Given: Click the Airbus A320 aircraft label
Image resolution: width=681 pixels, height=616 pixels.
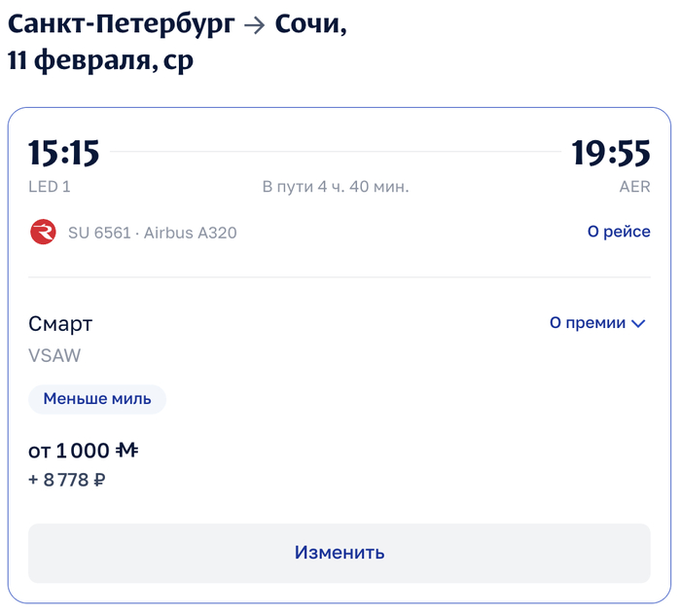Looking at the screenshot, I should click(x=191, y=233).
